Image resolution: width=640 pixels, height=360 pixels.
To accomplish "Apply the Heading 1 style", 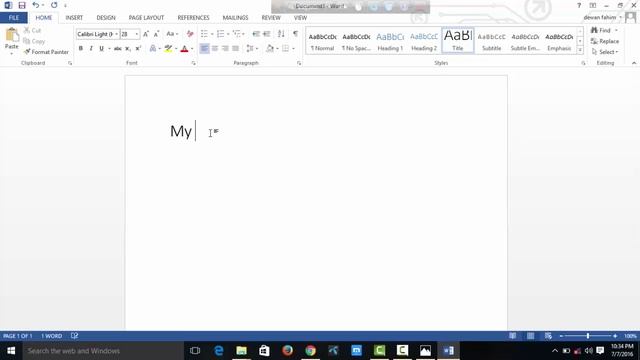I will (x=390, y=41).
